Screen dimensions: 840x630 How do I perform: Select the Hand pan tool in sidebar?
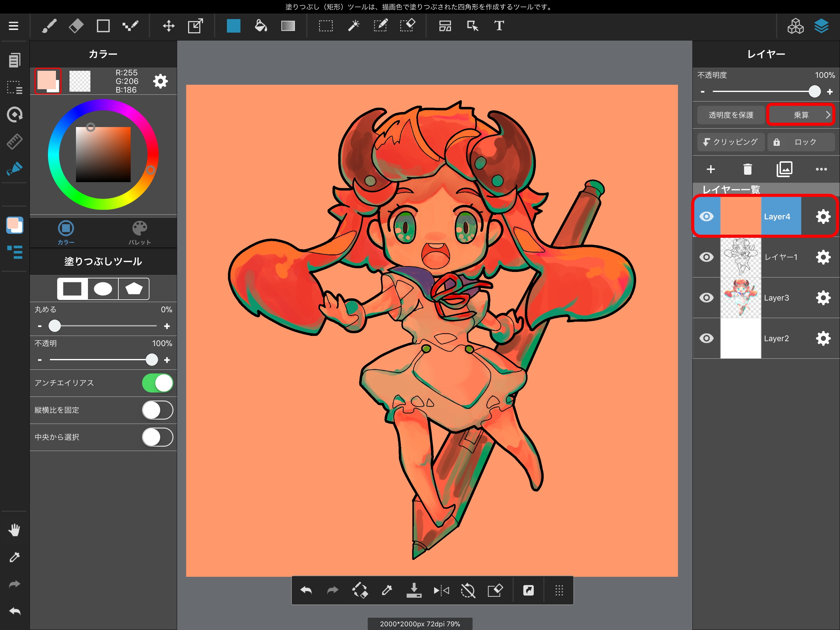pyautogui.click(x=14, y=530)
